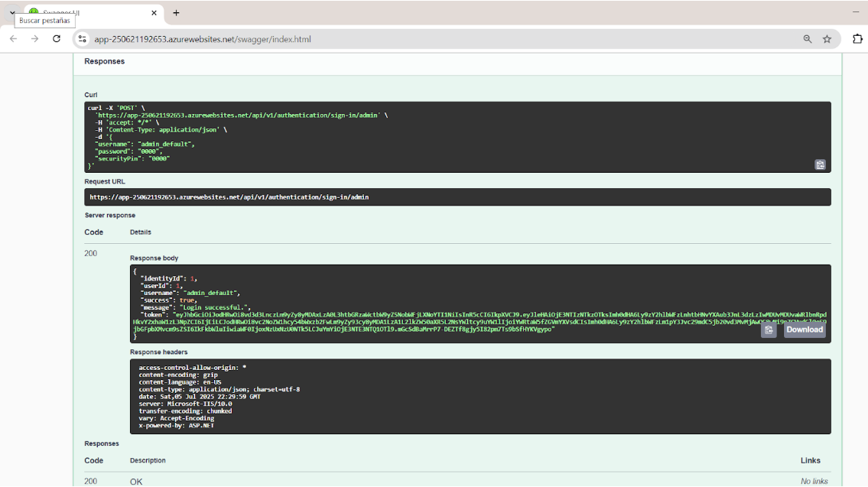Click the Curl section label
This screenshot has height=487, width=868.
pos(91,95)
